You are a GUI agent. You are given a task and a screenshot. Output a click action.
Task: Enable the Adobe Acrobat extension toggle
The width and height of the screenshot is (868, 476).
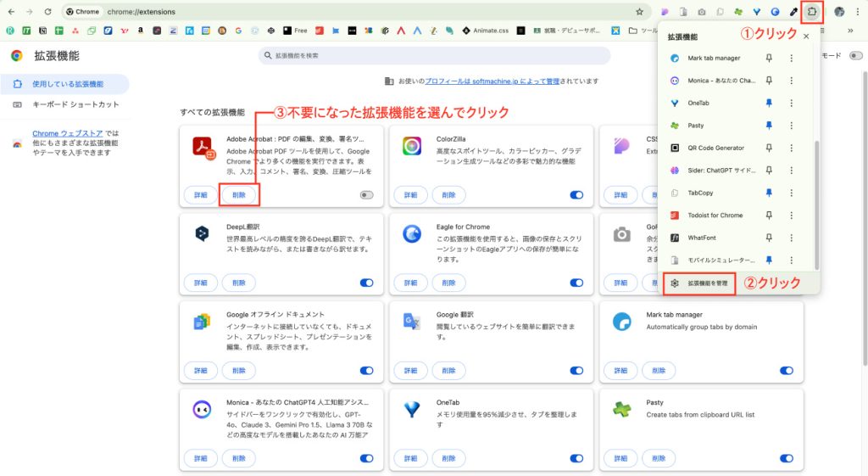[x=366, y=195]
